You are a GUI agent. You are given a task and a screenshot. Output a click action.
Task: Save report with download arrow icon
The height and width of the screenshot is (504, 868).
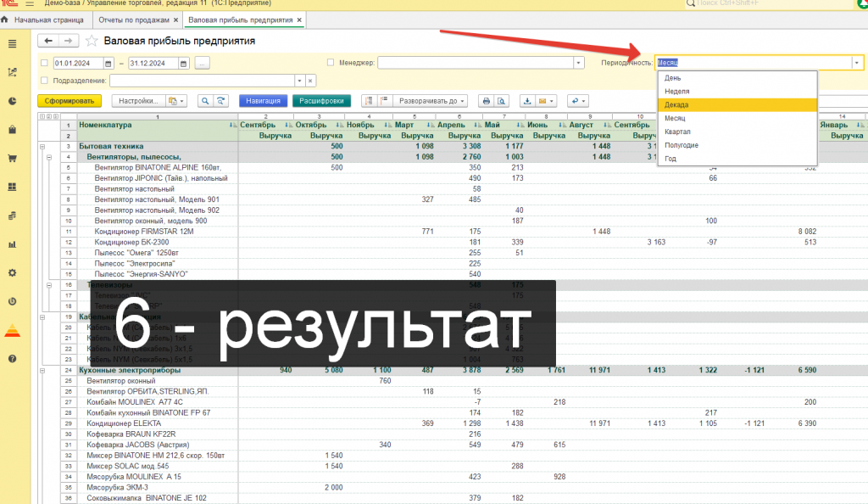tap(527, 101)
